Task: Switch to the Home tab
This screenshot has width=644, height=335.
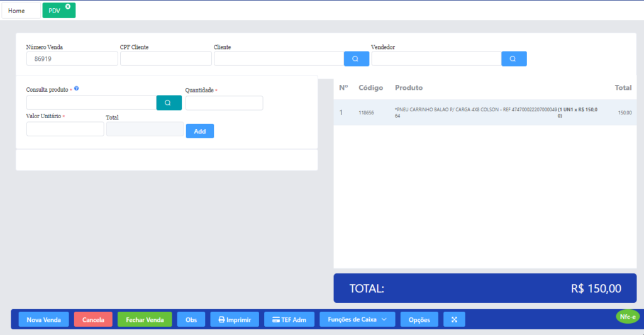Action: [17, 11]
